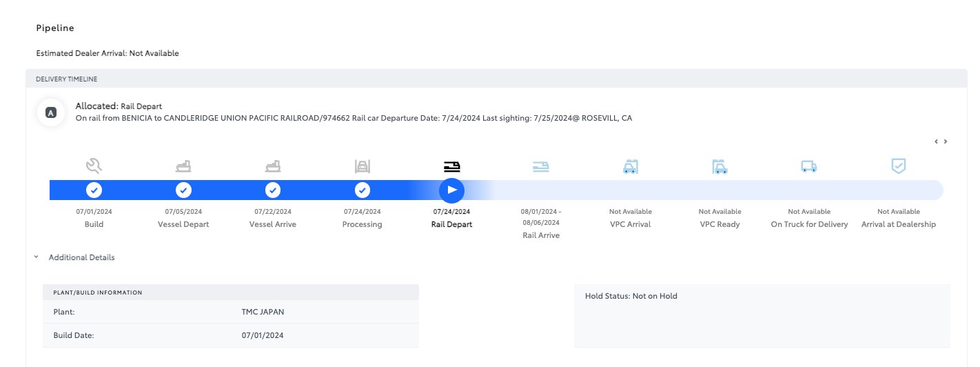Select the Processing checkmark marker

point(363,190)
